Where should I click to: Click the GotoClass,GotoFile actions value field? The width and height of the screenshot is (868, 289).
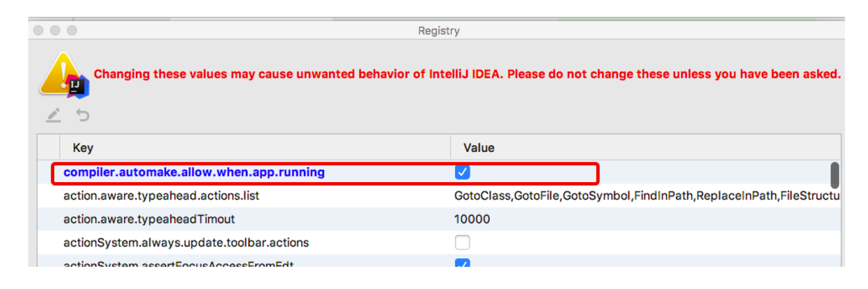pos(647,196)
